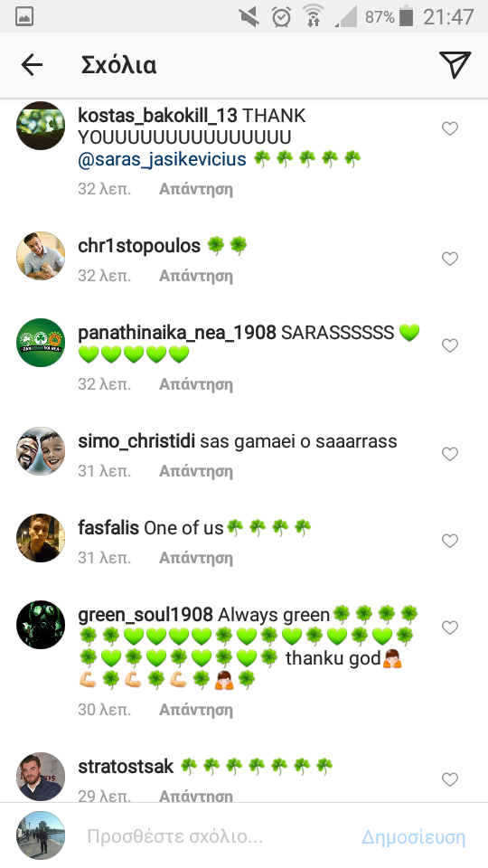Tap the Δημοσίευση post button
Image resolution: width=488 pixels, height=868 pixels.
(x=413, y=837)
